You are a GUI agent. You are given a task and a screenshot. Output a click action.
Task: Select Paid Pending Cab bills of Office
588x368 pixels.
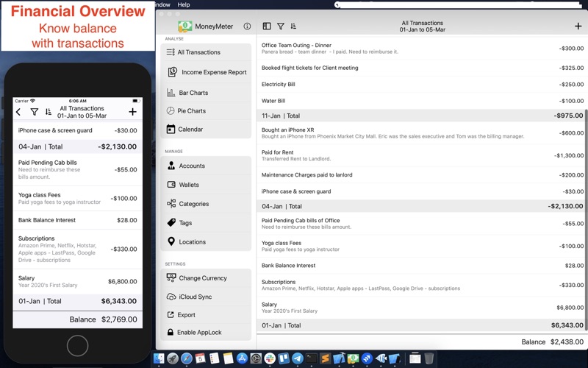click(422, 224)
